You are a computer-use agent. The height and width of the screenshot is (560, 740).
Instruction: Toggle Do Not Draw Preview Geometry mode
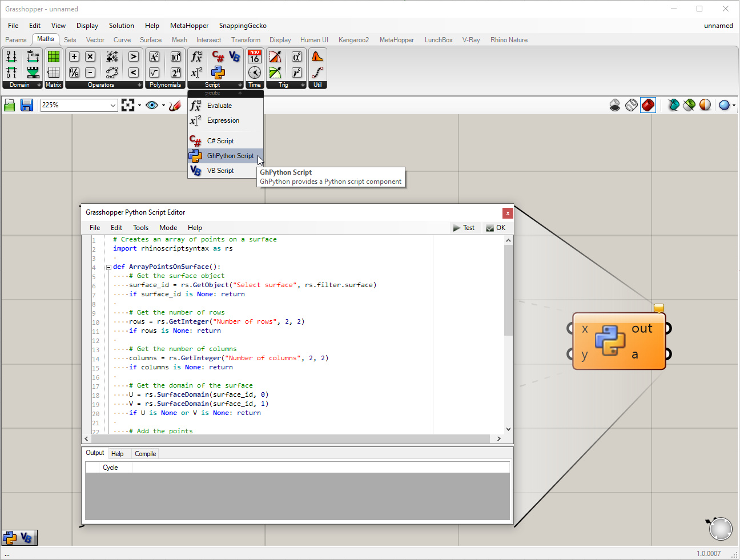615,105
